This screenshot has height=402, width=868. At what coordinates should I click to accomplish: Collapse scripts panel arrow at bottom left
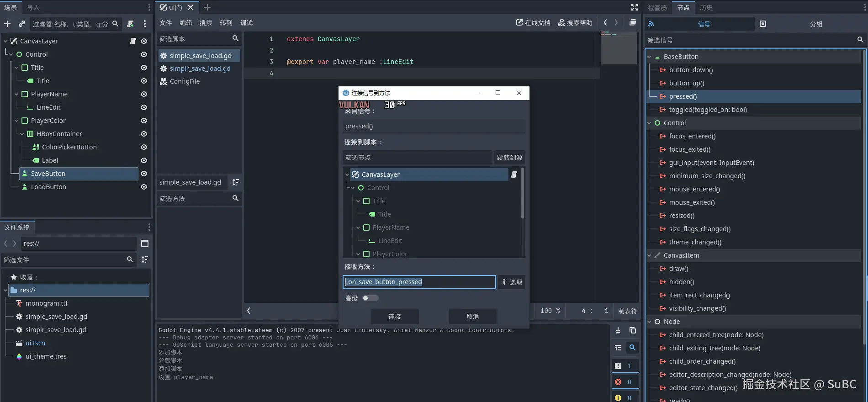pyautogui.click(x=249, y=311)
